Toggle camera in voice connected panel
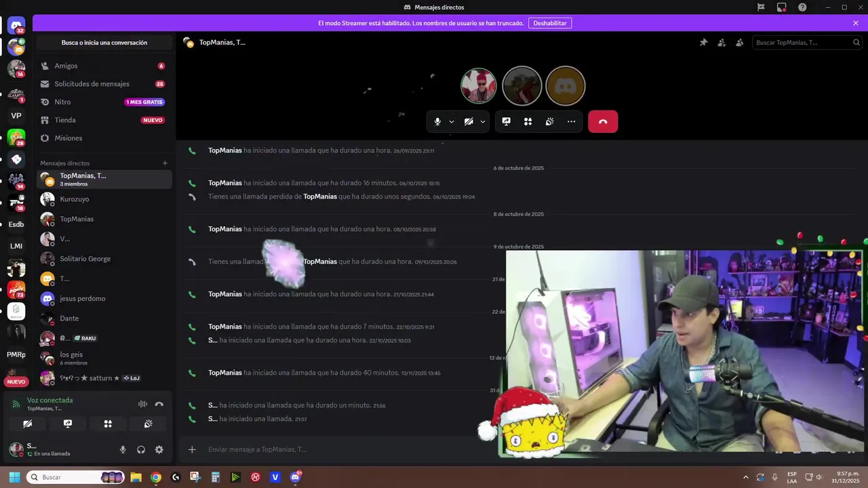The height and width of the screenshot is (488, 868). click(x=27, y=424)
